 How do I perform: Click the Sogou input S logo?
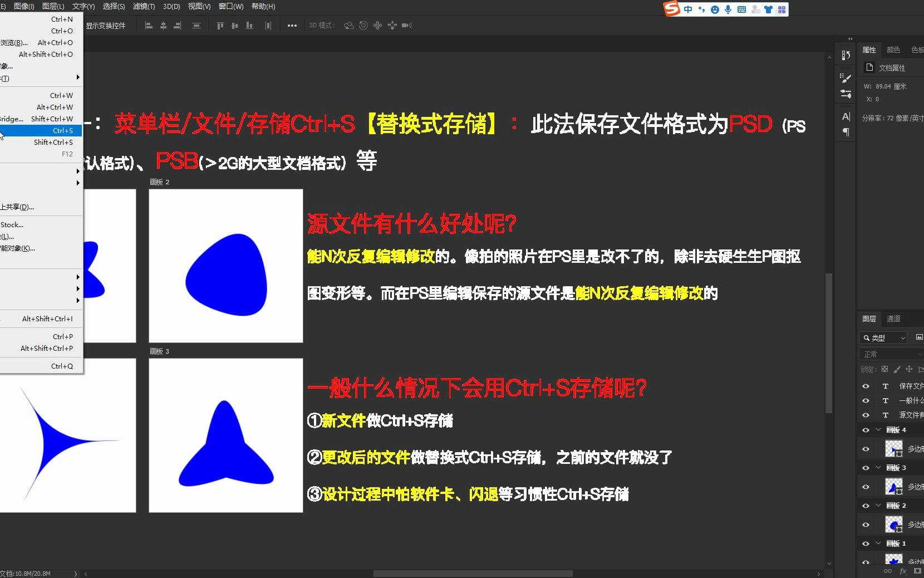point(672,9)
